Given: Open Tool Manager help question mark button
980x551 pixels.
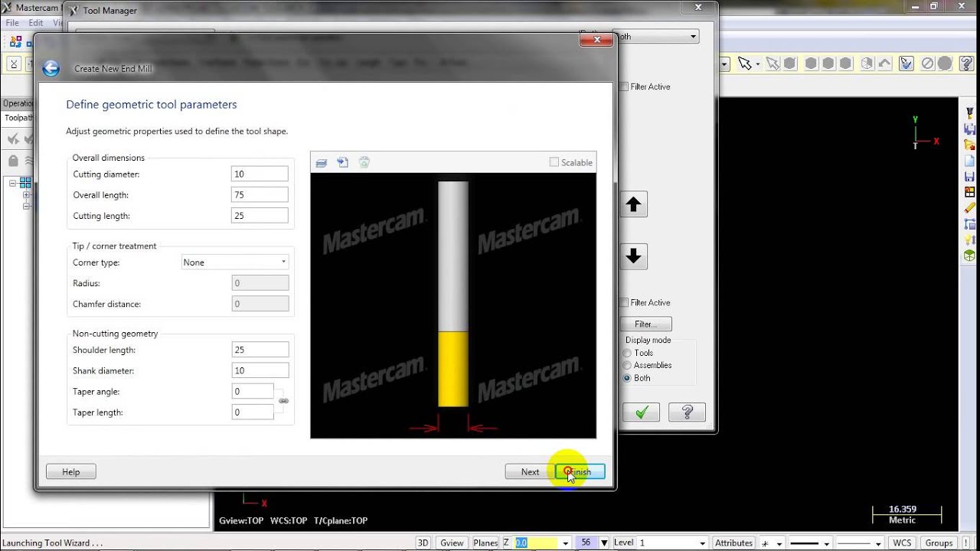Looking at the screenshot, I should click(x=687, y=412).
